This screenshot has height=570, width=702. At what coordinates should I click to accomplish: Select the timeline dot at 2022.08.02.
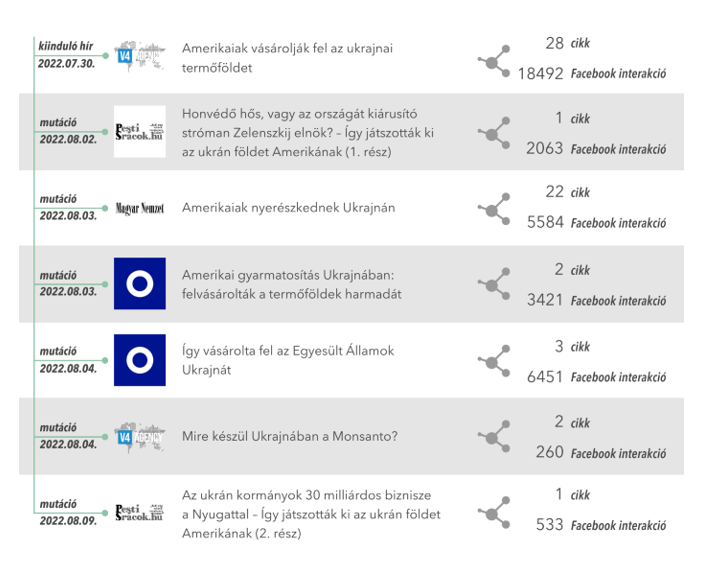pos(105,132)
